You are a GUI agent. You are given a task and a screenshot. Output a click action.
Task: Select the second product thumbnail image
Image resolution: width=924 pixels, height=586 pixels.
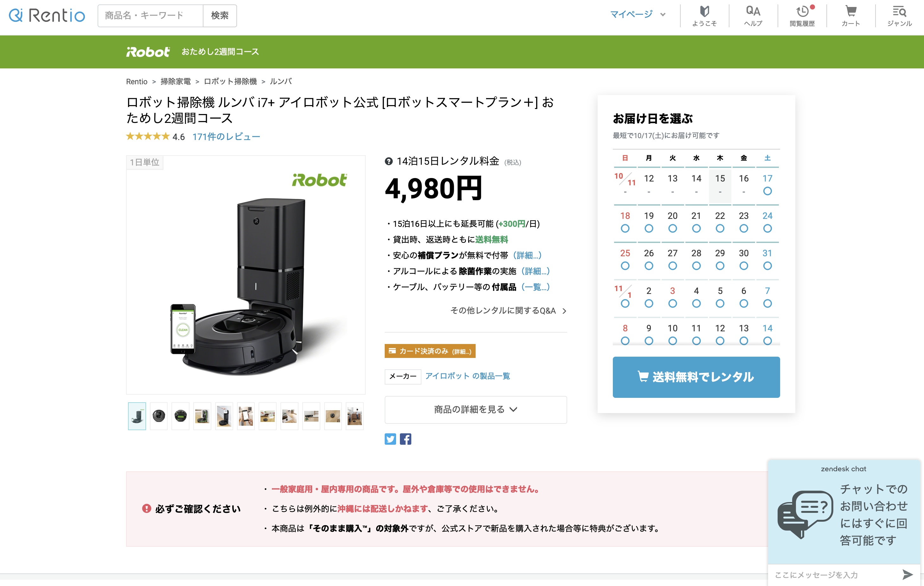[158, 416]
